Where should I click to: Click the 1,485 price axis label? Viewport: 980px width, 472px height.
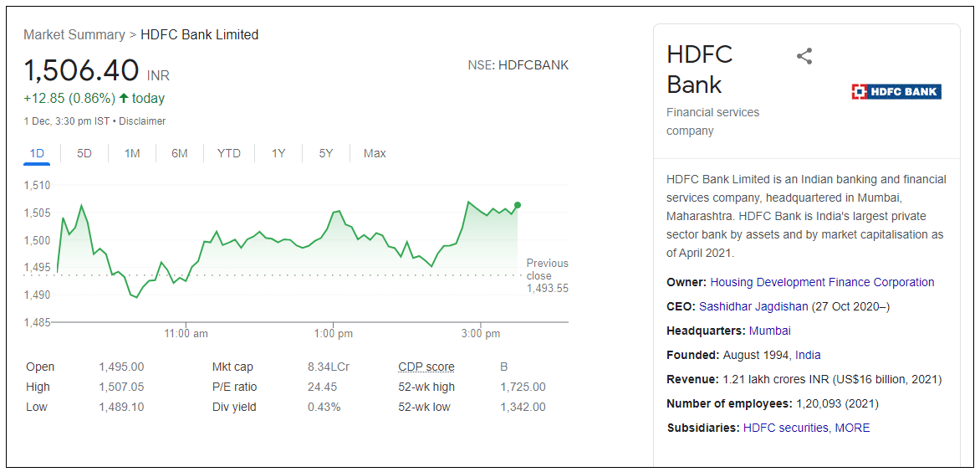click(x=36, y=322)
